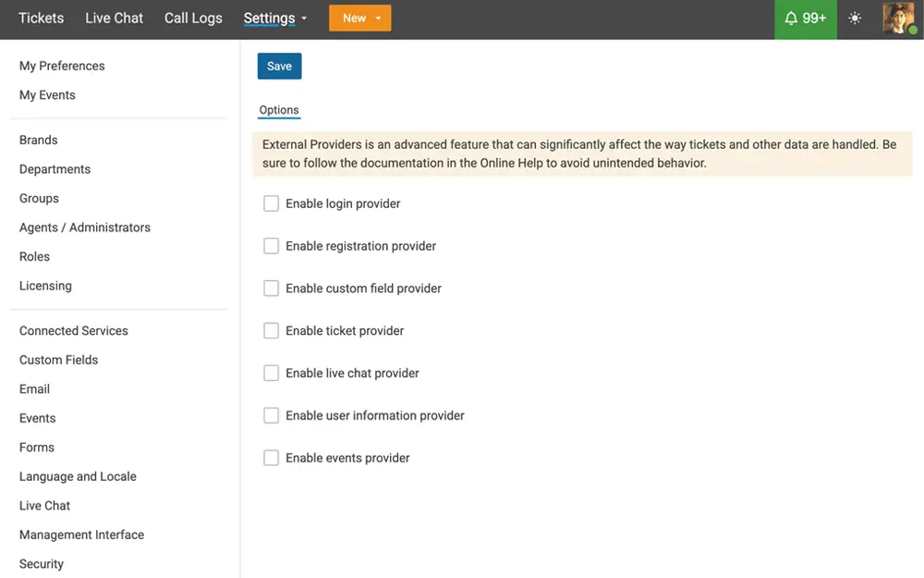
Task: Check Enable events provider
Action: (x=271, y=459)
